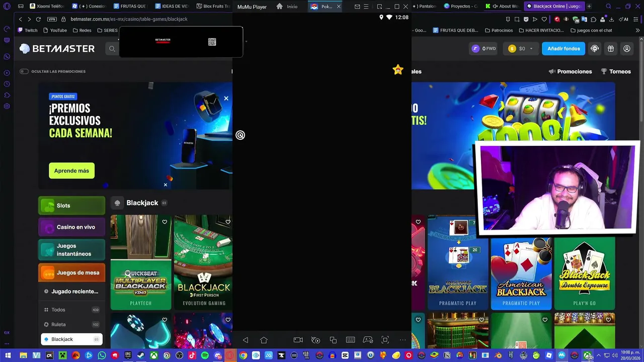
Task: Expand the system tray hidden icons
Action: (x=599, y=355)
